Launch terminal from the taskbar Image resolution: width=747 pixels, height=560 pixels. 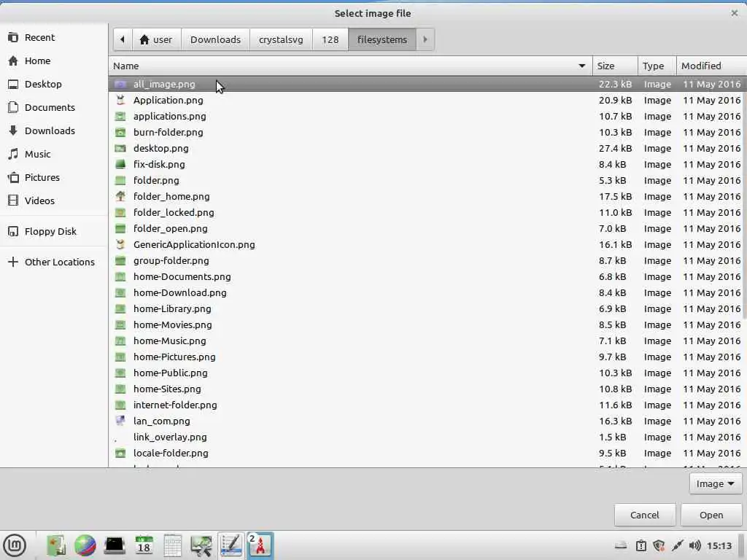coord(115,545)
